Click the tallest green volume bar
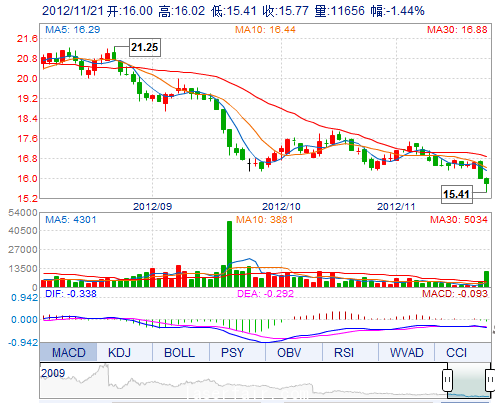This screenshot has height=403, width=495. [229, 254]
